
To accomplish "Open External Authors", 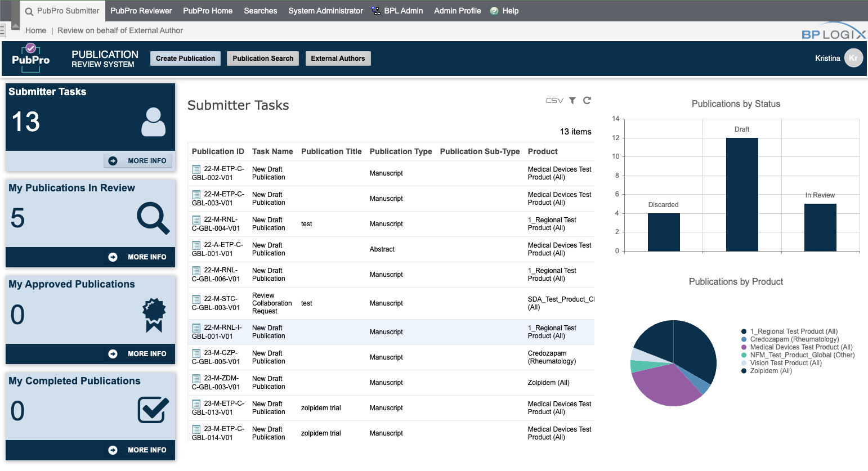I will (338, 58).
